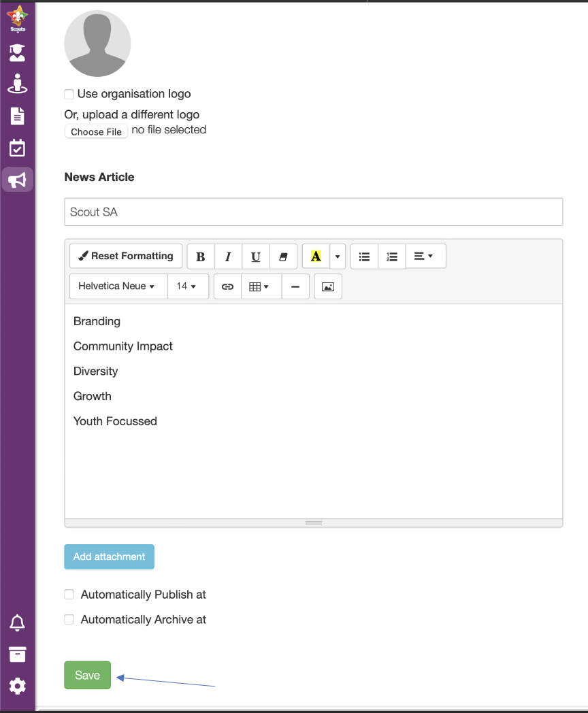The image size is (588, 713).
Task: Click the 'Branding' line in editor
Action: coord(97,321)
